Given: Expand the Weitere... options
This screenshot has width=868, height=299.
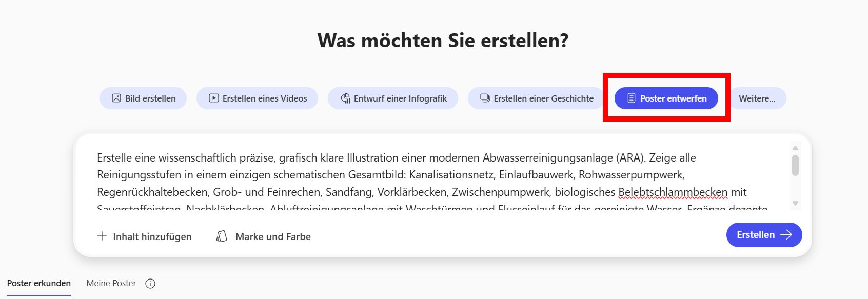Looking at the screenshot, I should tap(757, 98).
